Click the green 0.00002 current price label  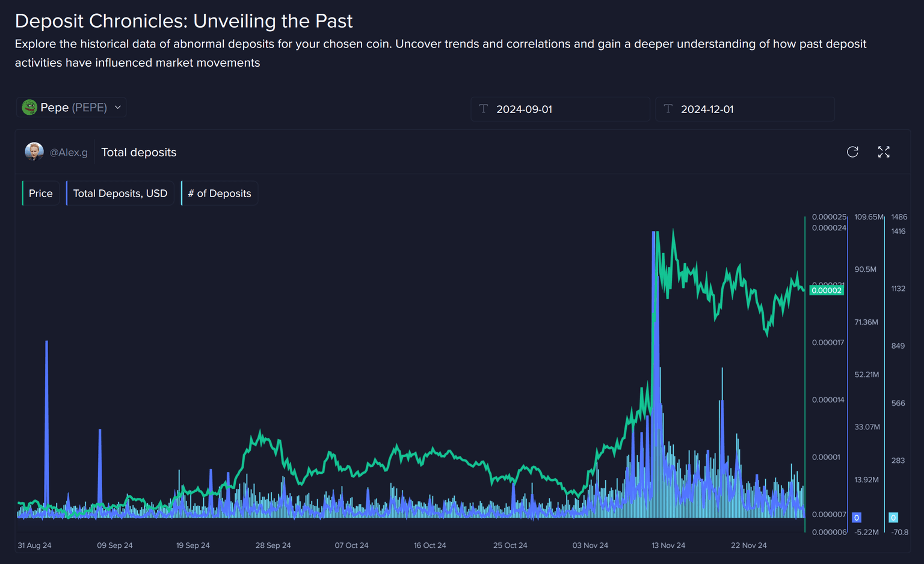click(x=827, y=290)
